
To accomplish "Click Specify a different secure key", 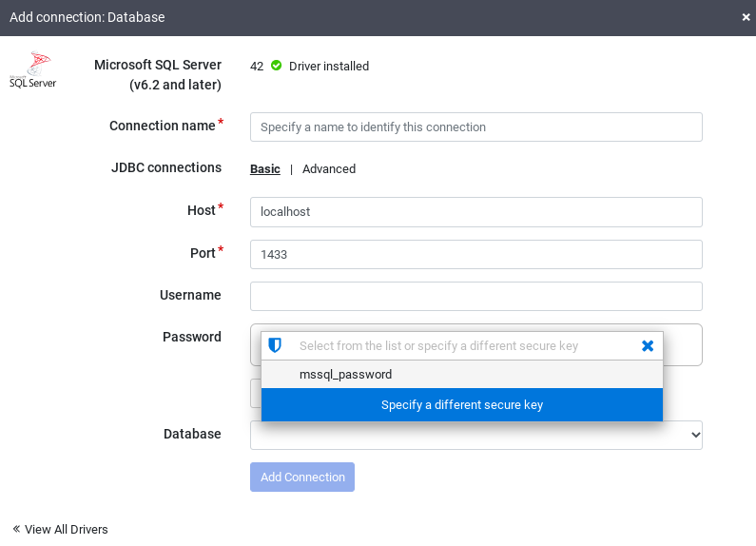I will click(461, 405).
